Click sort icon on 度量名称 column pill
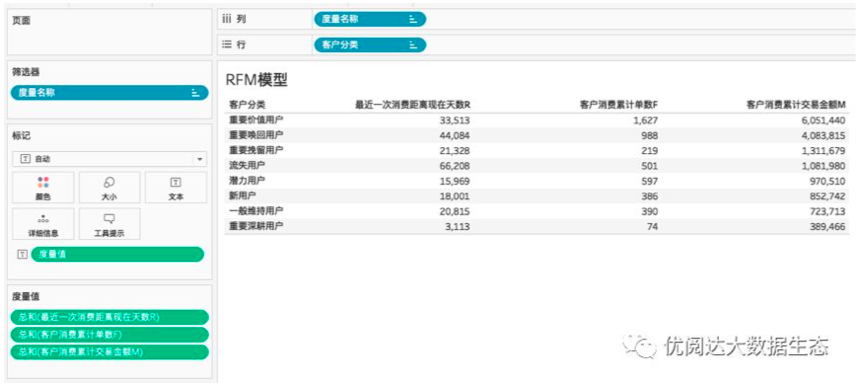The width and height of the screenshot is (857, 385). click(413, 20)
